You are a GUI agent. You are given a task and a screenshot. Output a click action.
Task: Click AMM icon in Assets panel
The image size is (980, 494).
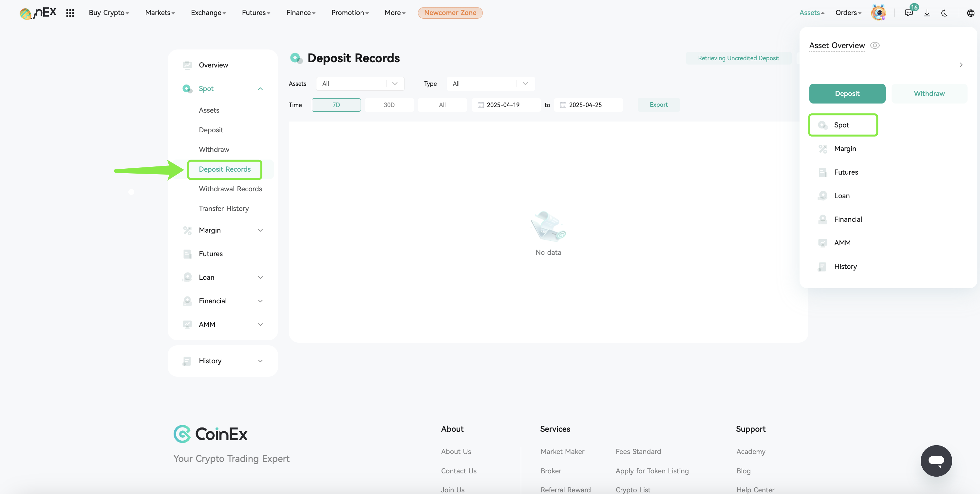click(822, 243)
